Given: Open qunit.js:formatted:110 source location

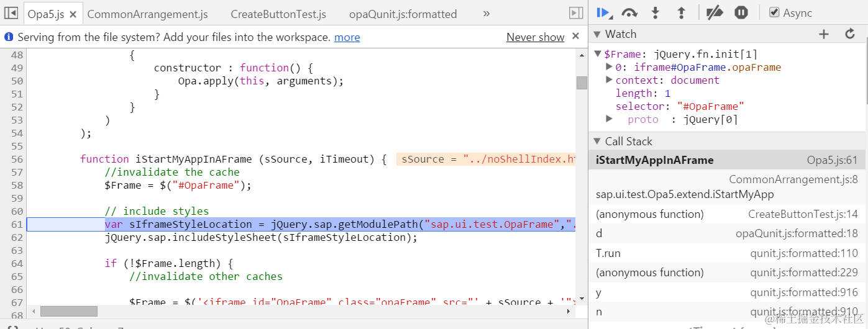Looking at the screenshot, I should point(803,253).
